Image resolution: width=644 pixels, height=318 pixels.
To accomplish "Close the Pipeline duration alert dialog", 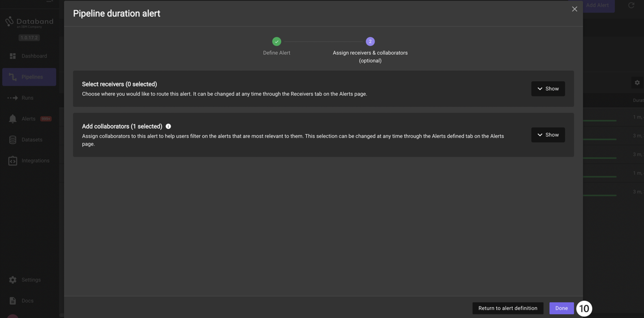I will [x=574, y=9].
